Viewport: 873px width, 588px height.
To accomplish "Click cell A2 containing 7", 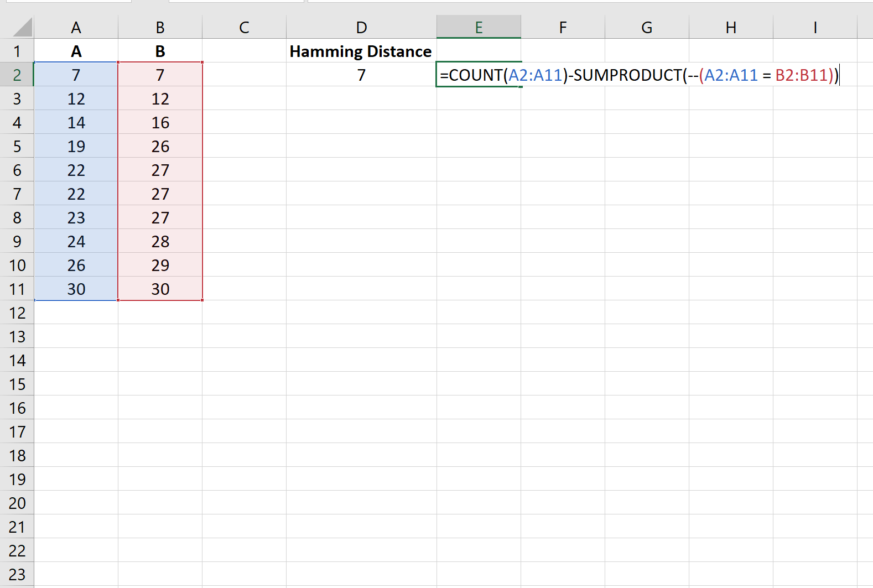I will tap(76, 75).
